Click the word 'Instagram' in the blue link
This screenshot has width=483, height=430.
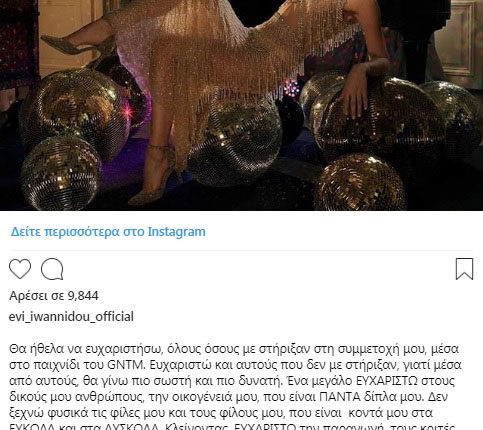tap(177, 232)
